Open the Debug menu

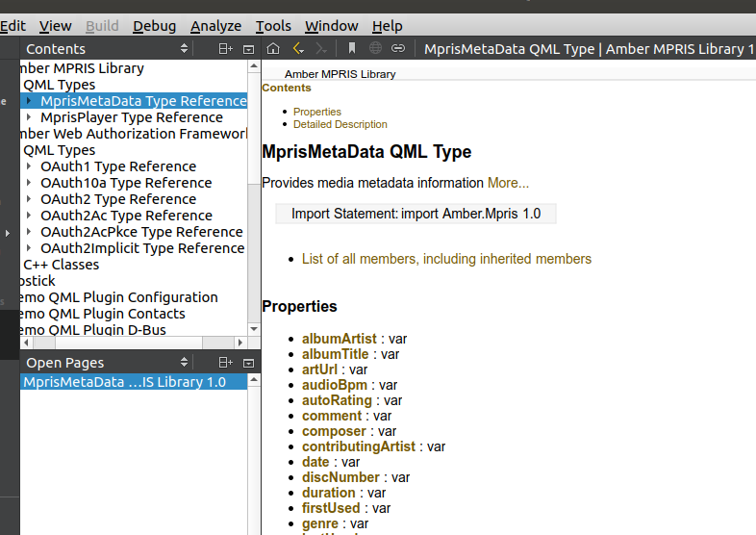(x=154, y=26)
